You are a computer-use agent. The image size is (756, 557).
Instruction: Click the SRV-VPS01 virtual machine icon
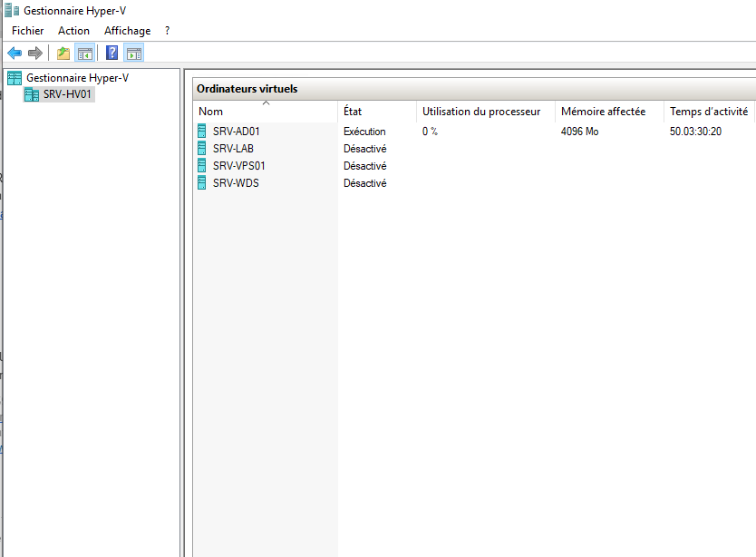pos(202,165)
